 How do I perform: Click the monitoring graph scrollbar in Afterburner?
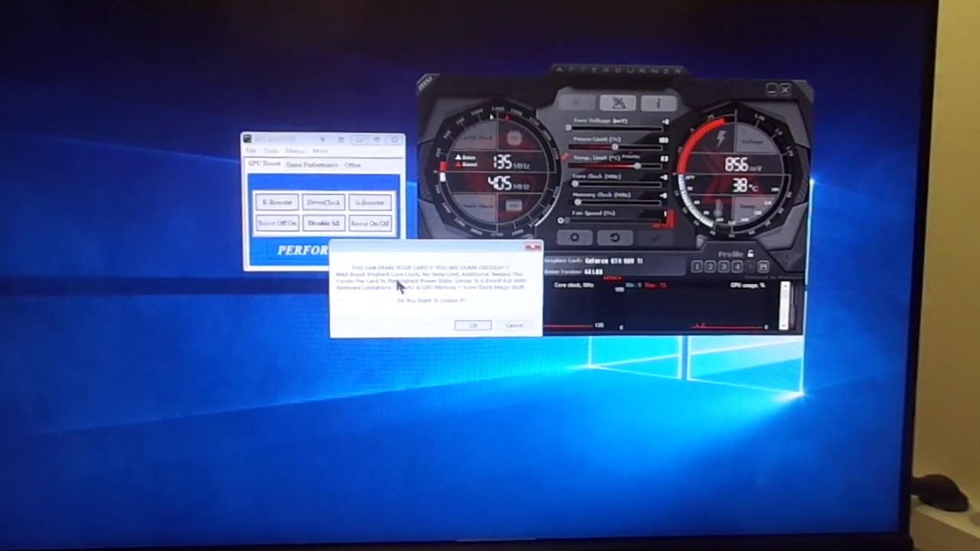point(784,305)
